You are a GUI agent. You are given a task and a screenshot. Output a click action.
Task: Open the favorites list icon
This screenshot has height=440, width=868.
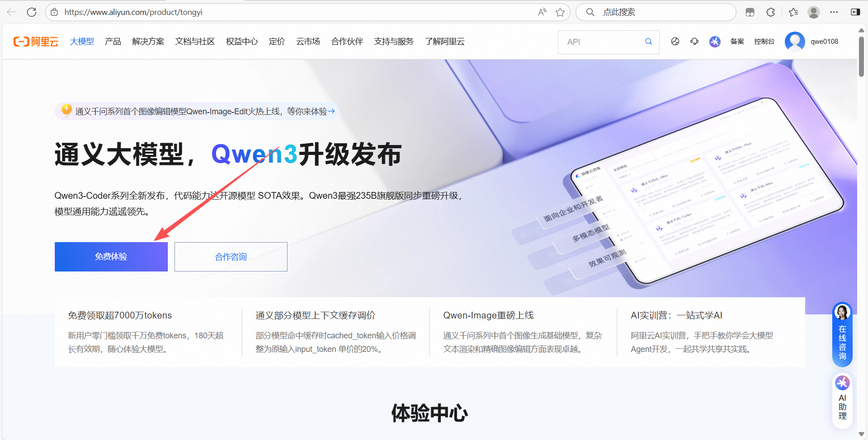(x=793, y=12)
